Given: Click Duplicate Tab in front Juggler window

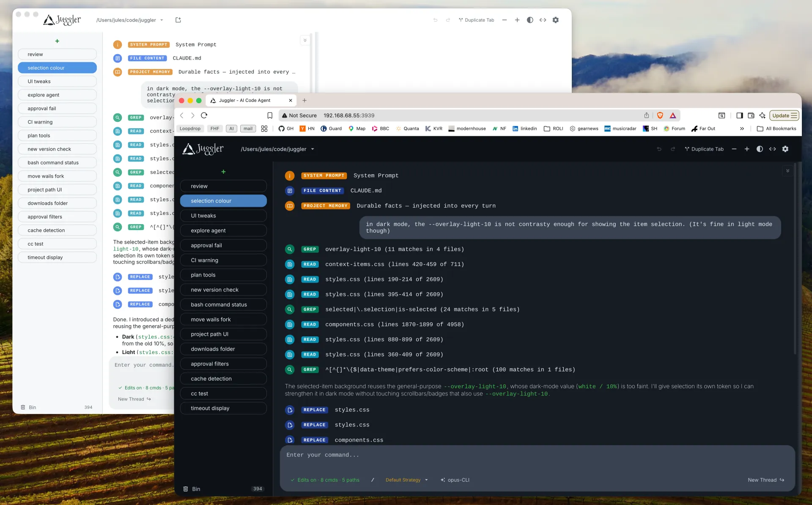Looking at the screenshot, I should pyautogui.click(x=704, y=149).
